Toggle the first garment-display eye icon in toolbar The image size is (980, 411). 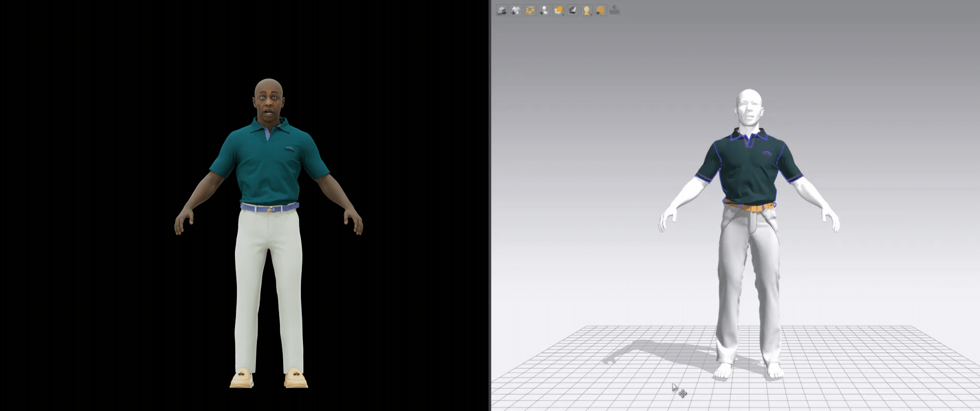click(501, 10)
